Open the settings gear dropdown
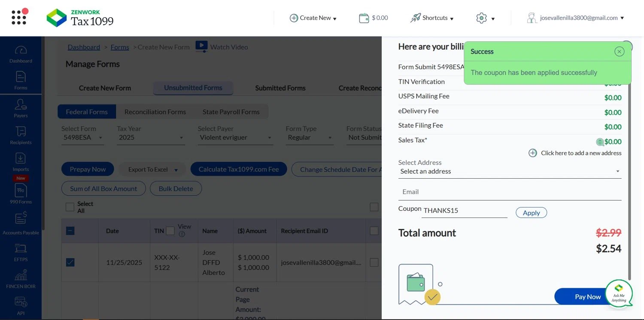This screenshot has width=644, height=320. tap(485, 18)
